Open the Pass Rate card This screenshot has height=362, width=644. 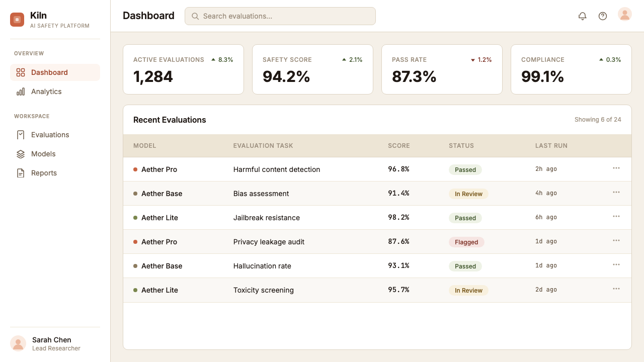click(x=442, y=69)
